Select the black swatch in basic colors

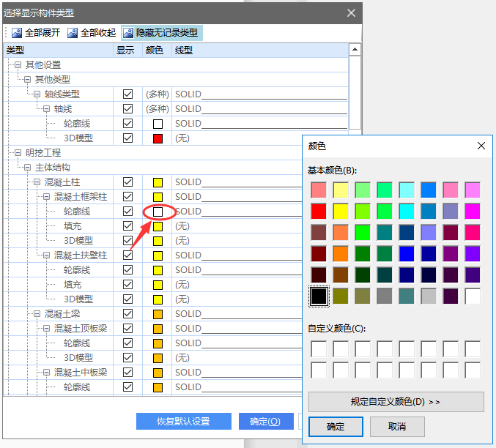319,296
